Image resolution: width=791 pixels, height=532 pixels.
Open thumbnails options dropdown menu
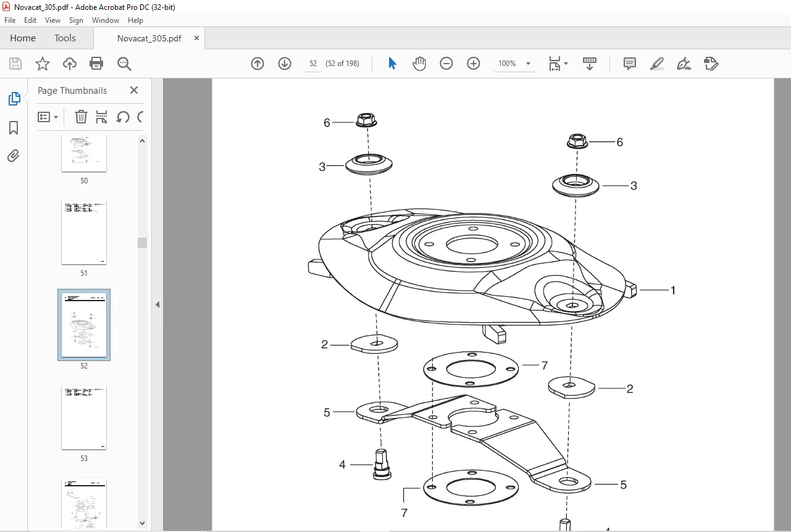(48, 117)
